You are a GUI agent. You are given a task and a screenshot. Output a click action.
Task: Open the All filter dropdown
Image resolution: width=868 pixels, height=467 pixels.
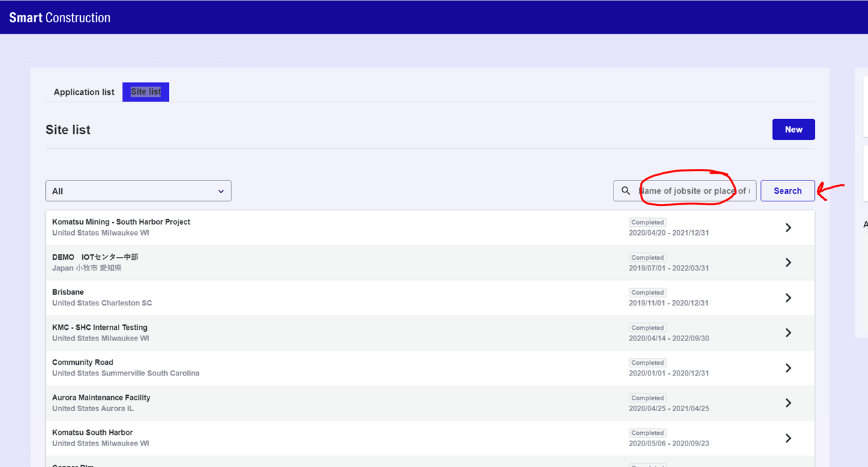pyautogui.click(x=138, y=191)
